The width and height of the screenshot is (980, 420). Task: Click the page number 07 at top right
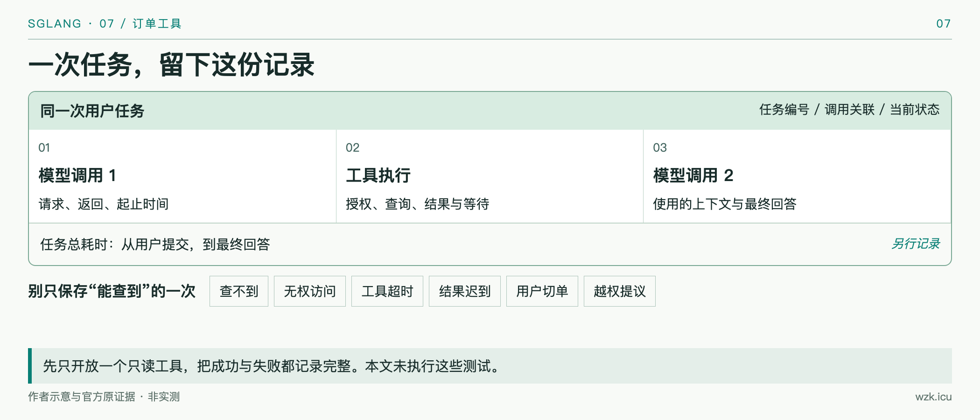click(x=944, y=23)
